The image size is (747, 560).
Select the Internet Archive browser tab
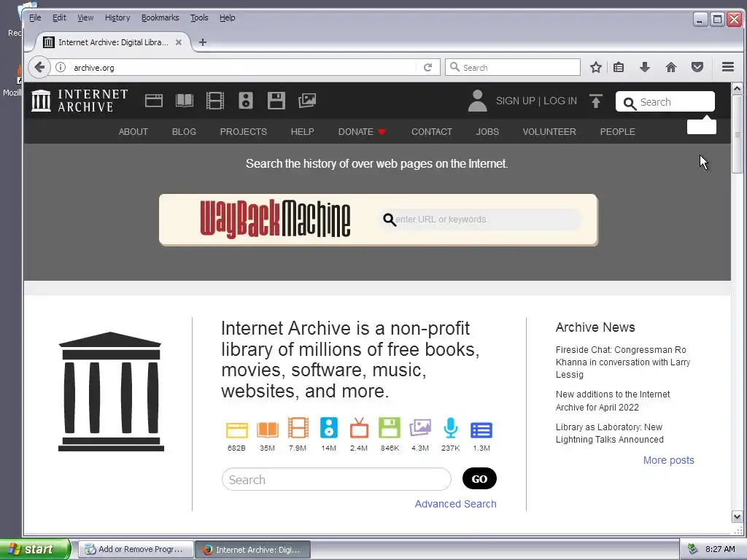113,42
